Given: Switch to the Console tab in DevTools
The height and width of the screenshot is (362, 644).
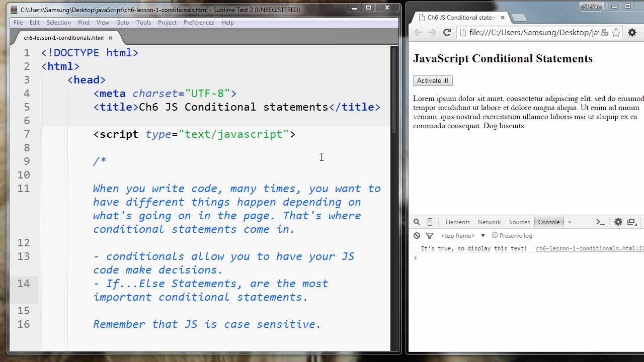Looking at the screenshot, I should 549,222.
